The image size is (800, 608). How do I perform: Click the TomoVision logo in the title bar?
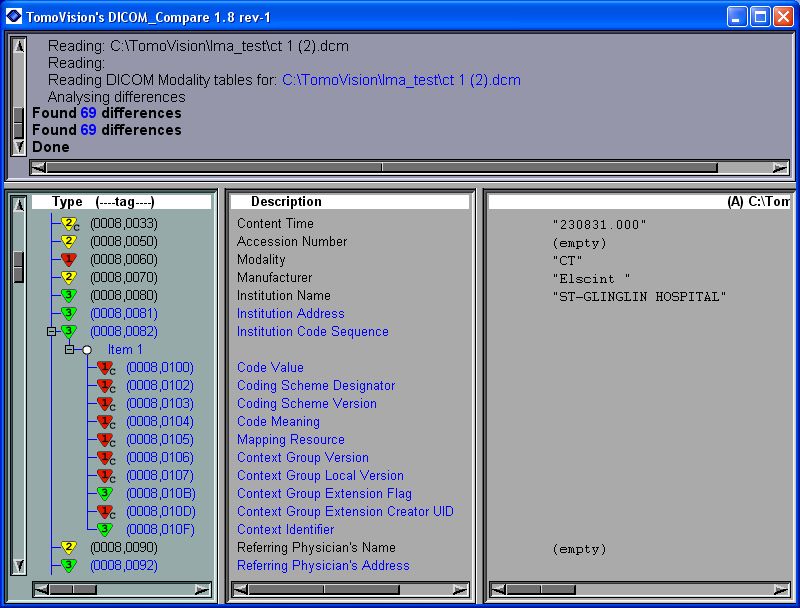pos(14,16)
